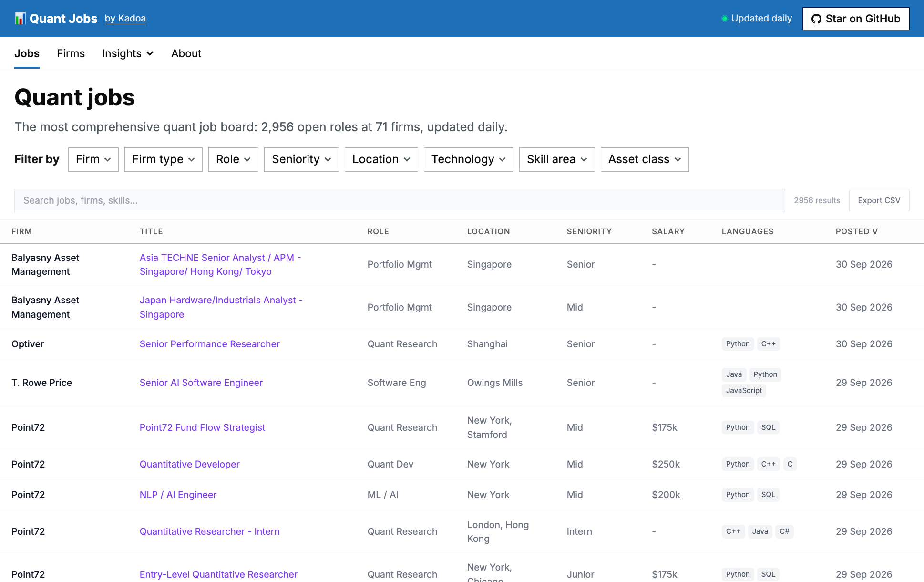Click the GitHub octocat icon
Screen dimensions: 924x582
[816, 19]
